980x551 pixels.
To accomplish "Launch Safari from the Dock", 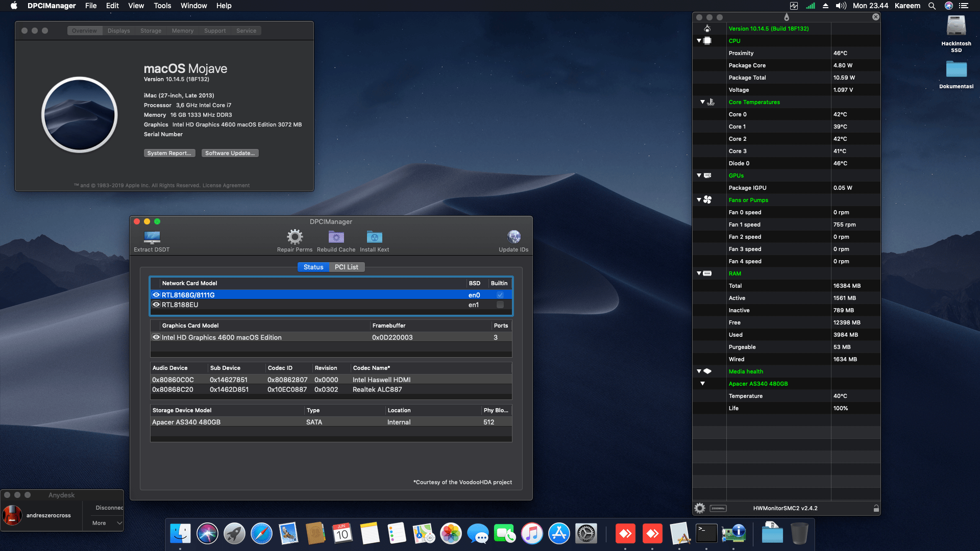I will point(262,533).
